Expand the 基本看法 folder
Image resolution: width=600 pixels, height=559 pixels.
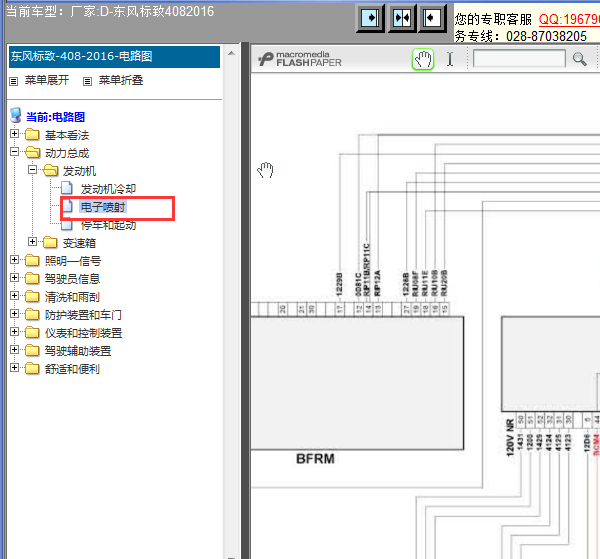14,134
